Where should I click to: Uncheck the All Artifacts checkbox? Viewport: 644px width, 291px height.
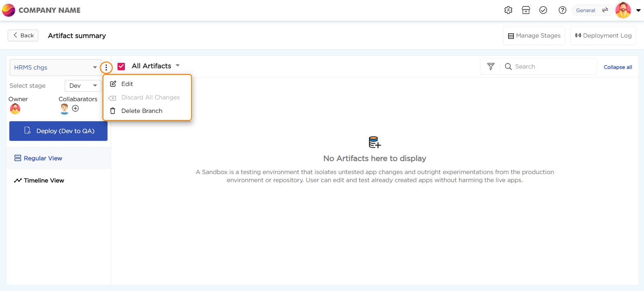(x=121, y=66)
